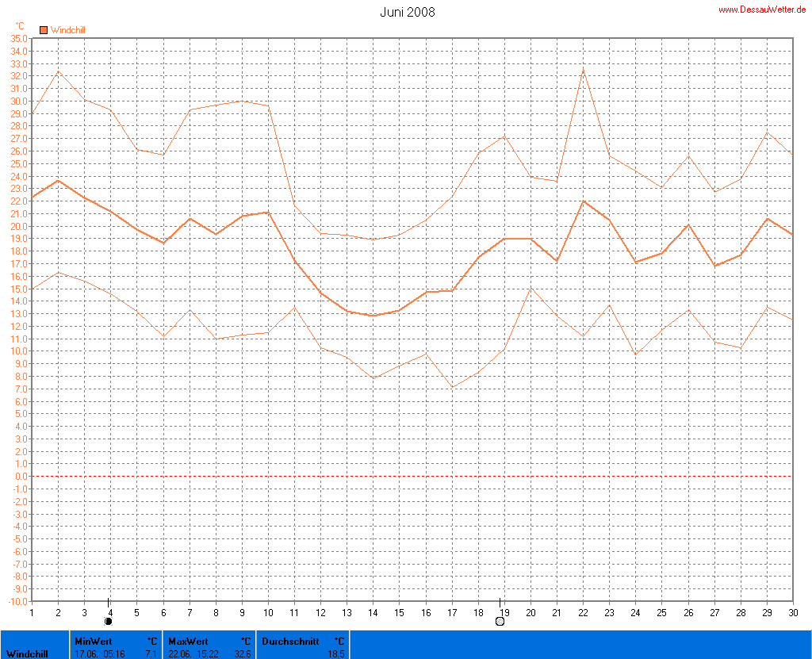Click the 17.06. 05:16 minimum timestamp
The width and height of the screenshot is (812, 659).
(99, 653)
